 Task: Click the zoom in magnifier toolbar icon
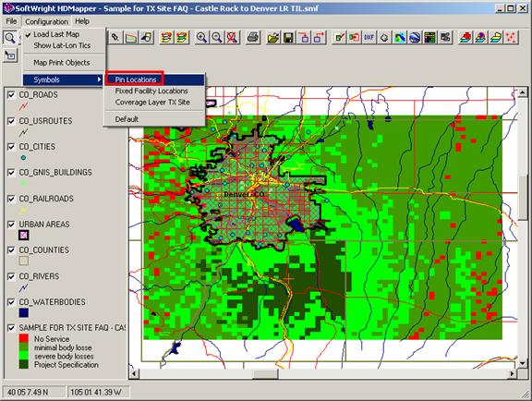point(201,37)
